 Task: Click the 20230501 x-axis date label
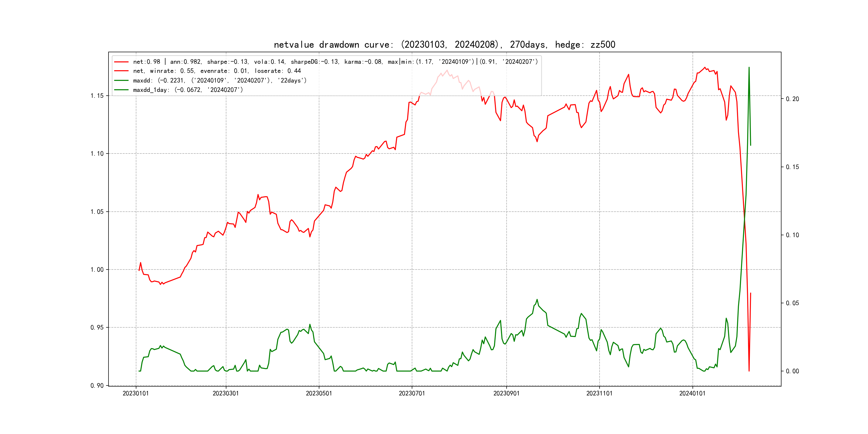tap(319, 394)
